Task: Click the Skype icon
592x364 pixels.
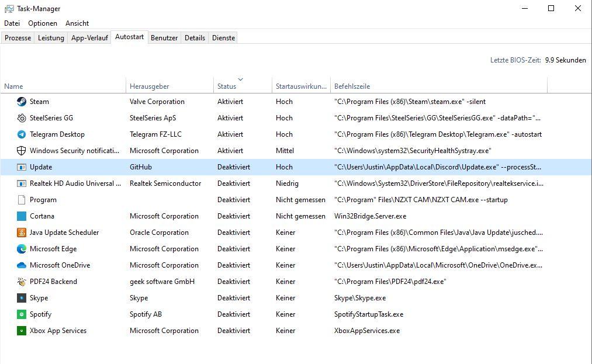Action: (22, 298)
